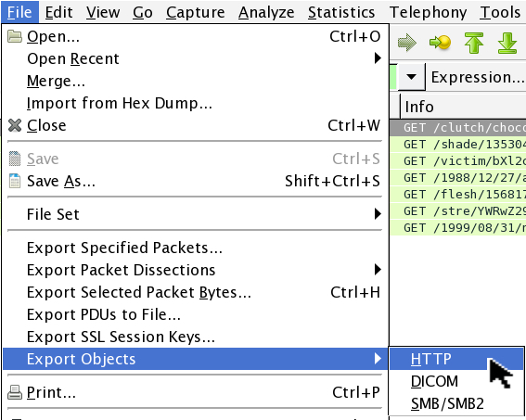Click the Go to packet icon
The image size is (526, 420).
click(440, 43)
